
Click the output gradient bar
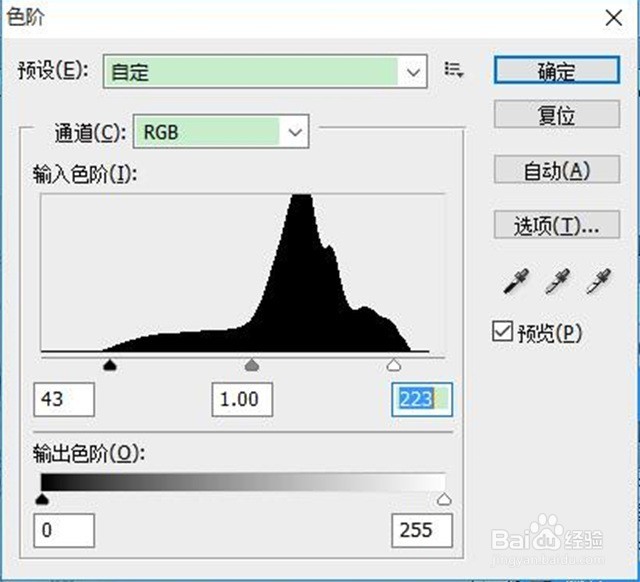tap(243, 482)
